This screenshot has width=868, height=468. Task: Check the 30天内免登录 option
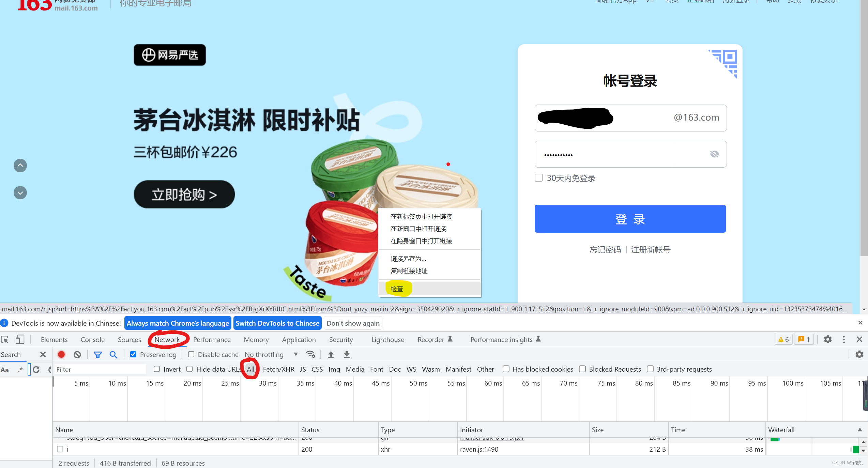(x=538, y=177)
